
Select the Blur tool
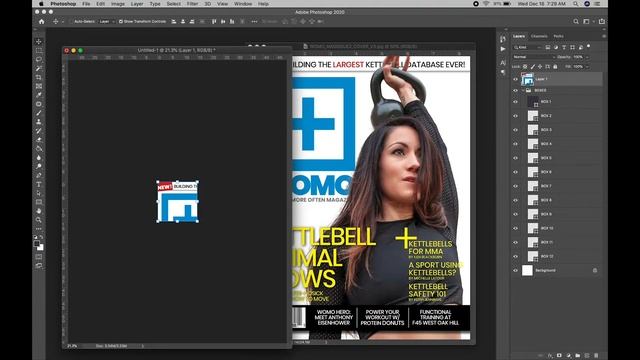point(39,158)
